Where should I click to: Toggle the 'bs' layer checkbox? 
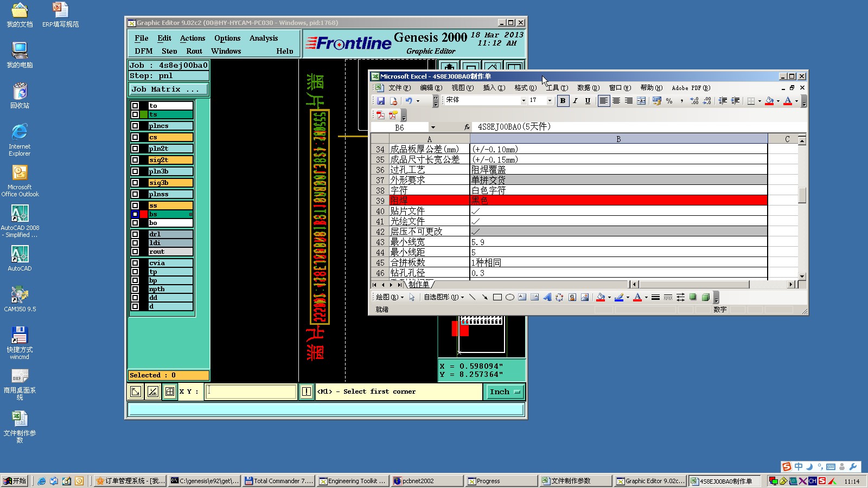tap(135, 214)
